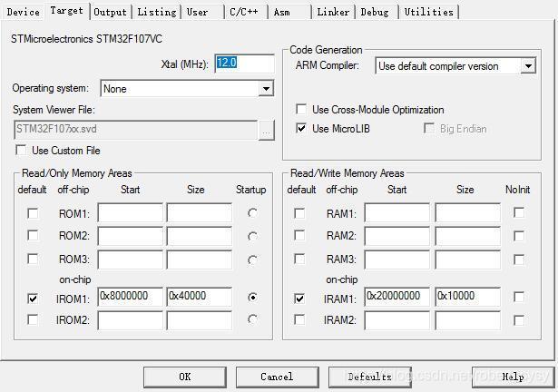Screen dimensions: 558x392
Task: Click the RAM2 Size field
Action: point(467,236)
